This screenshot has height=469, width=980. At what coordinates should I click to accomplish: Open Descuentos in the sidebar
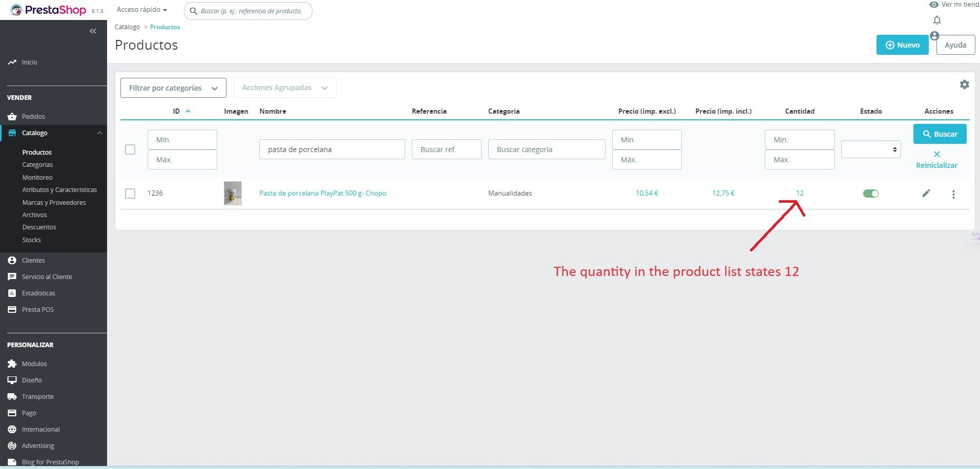(x=39, y=227)
